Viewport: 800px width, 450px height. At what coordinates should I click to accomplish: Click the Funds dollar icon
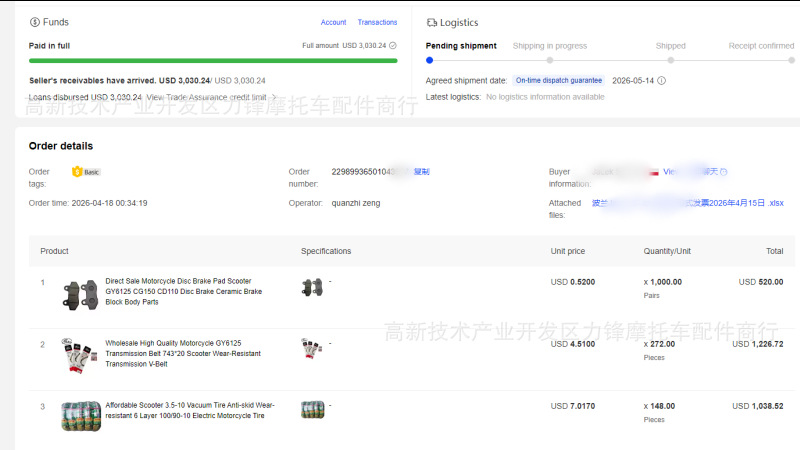pos(35,22)
